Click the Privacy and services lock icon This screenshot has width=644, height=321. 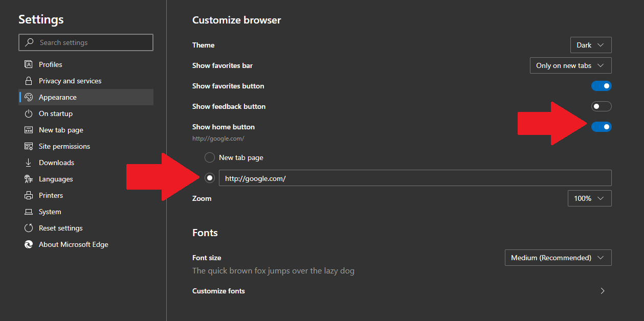tap(29, 81)
